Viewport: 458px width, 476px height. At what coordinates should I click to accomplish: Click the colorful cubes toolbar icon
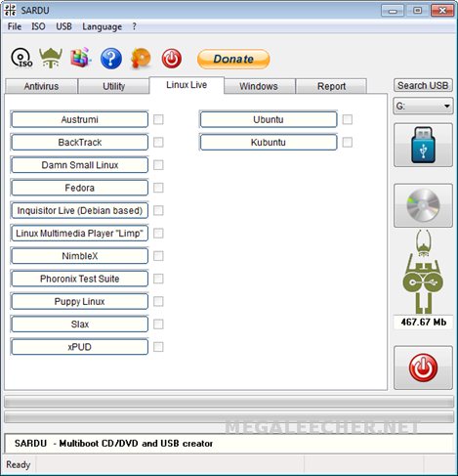[x=80, y=58]
